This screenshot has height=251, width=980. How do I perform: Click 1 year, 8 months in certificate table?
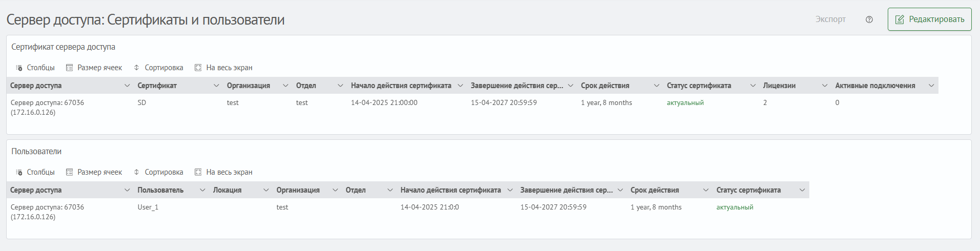(606, 102)
